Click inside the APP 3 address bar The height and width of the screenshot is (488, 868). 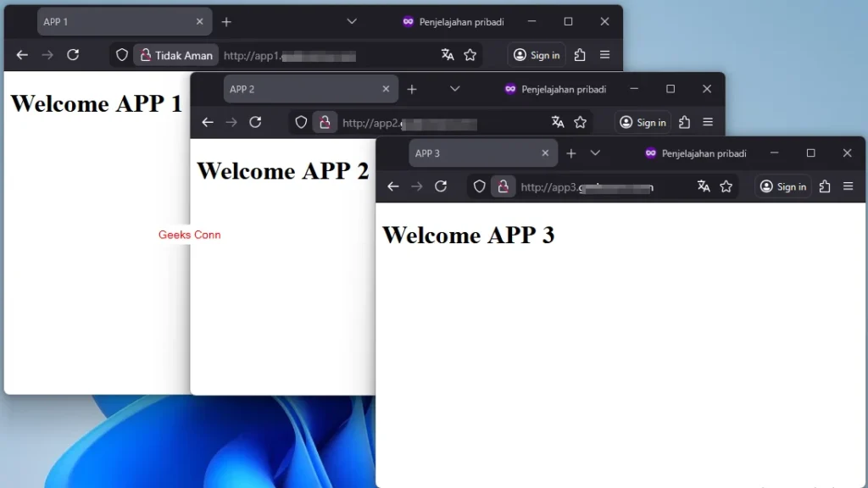pyautogui.click(x=593, y=186)
